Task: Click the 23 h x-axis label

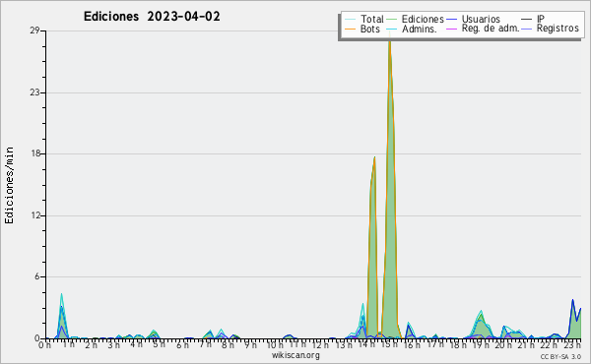Action: [572, 344]
